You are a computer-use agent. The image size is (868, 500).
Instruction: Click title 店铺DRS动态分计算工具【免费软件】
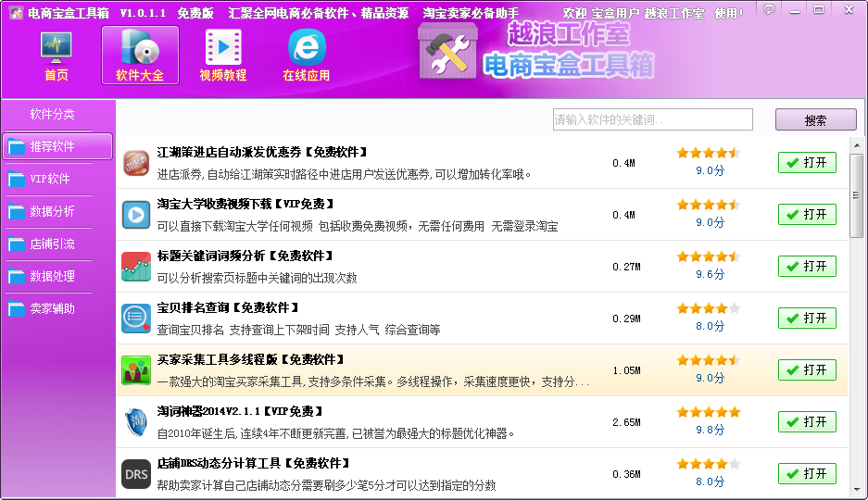click(x=254, y=464)
